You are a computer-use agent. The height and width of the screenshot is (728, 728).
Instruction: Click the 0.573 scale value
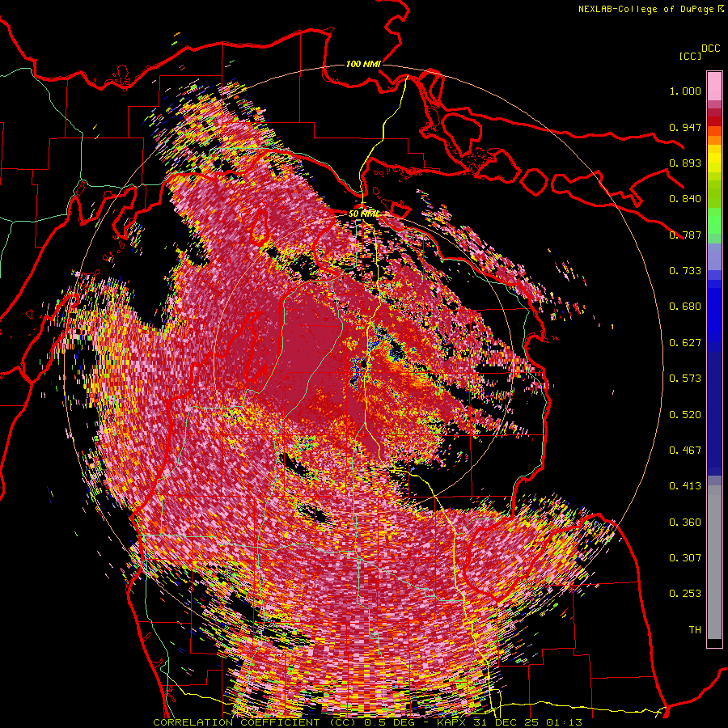(685, 379)
